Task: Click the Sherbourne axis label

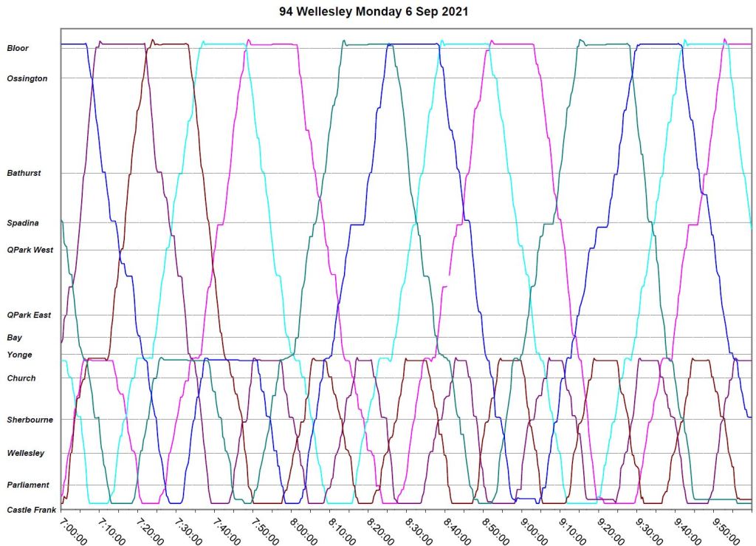Action: (x=30, y=420)
